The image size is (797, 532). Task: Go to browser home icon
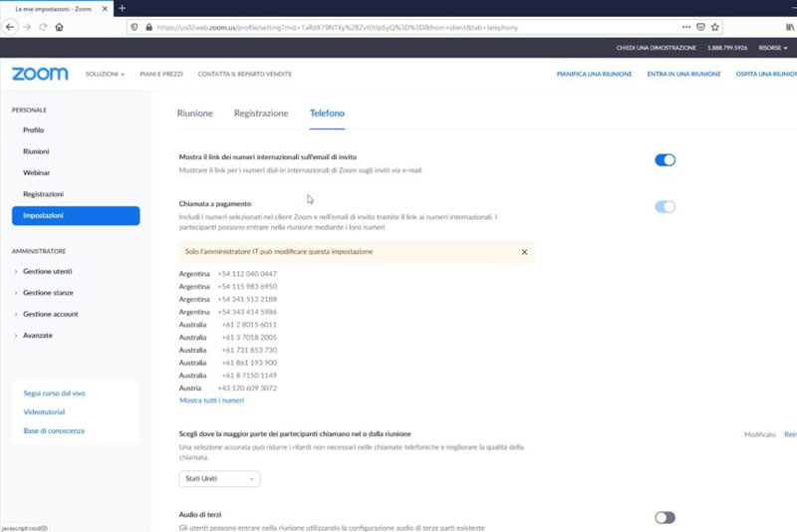click(x=59, y=28)
